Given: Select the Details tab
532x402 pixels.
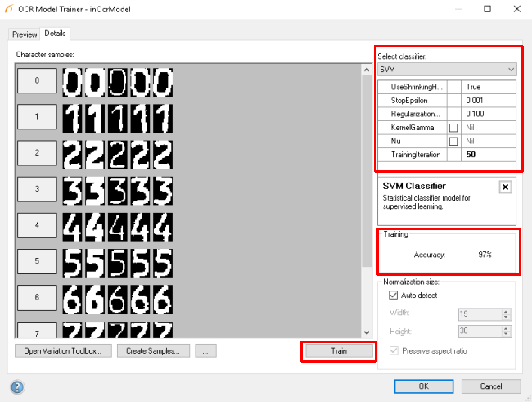Looking at the screenshot, I should pyautogui.click(x=56, y=34).
